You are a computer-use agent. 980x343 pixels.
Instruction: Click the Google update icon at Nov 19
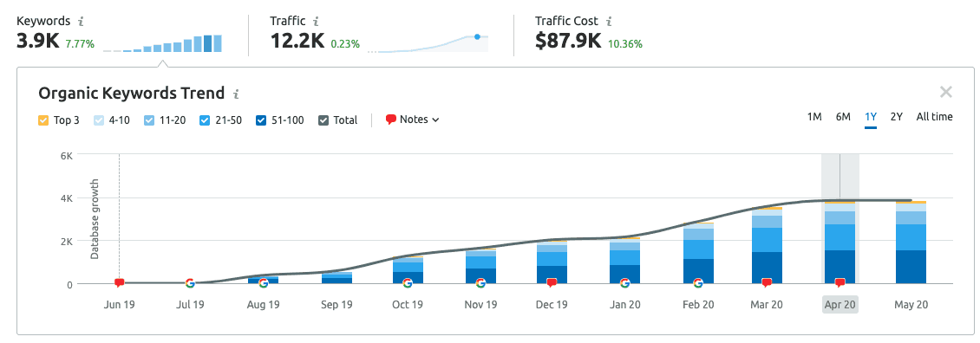(x=480, y=283)
